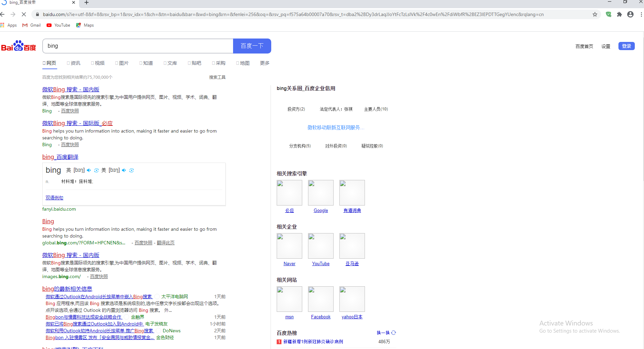Switch to the 文库 tab
644x349 pixels.
pyautogui.click(x=170, y=63)
